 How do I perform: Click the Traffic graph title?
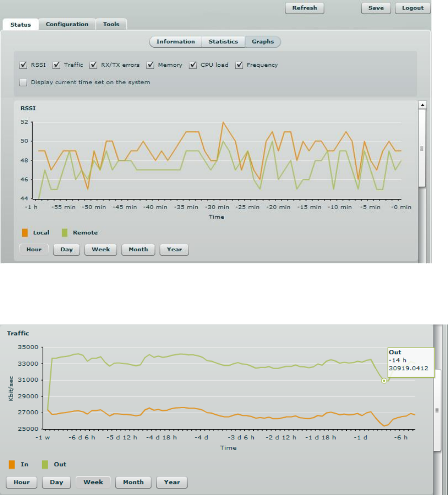18,334
